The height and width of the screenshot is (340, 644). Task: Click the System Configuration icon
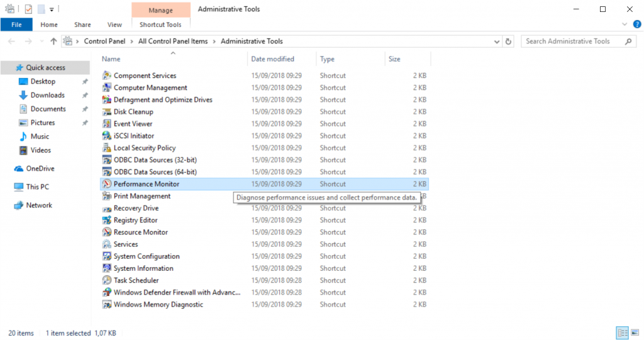(x=107, y=256)
